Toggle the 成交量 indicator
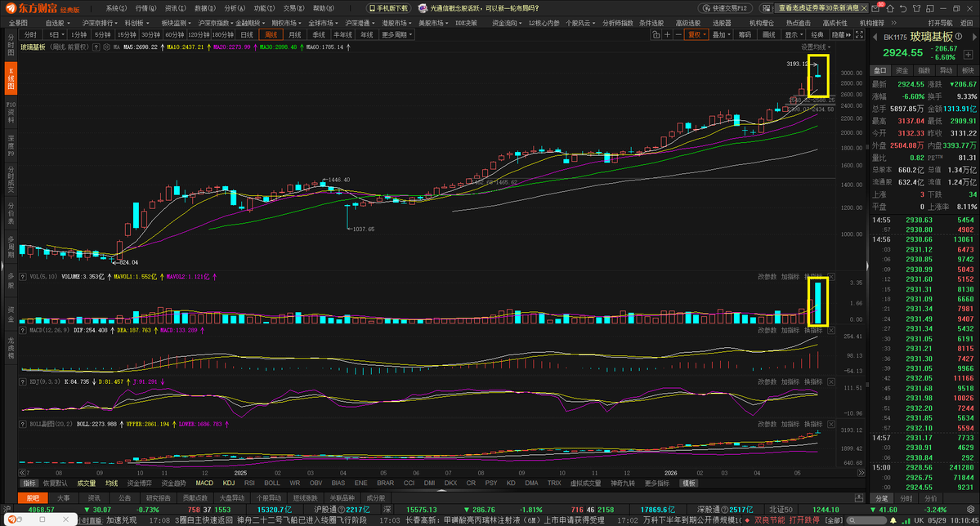980x526 pixels. pos(87,483)
